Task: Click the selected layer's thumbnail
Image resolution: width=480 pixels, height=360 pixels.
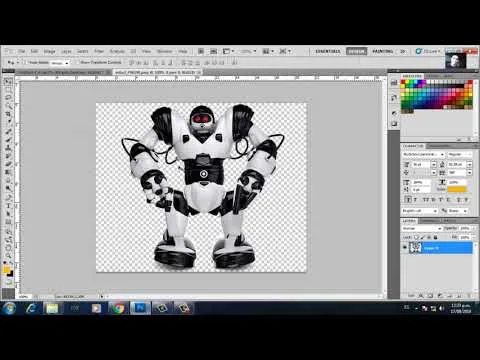Action: point(415,247)
